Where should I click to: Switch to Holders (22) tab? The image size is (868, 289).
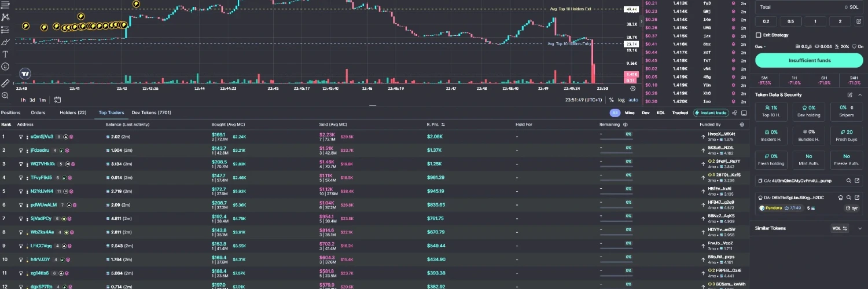click(x=73, y=112)
